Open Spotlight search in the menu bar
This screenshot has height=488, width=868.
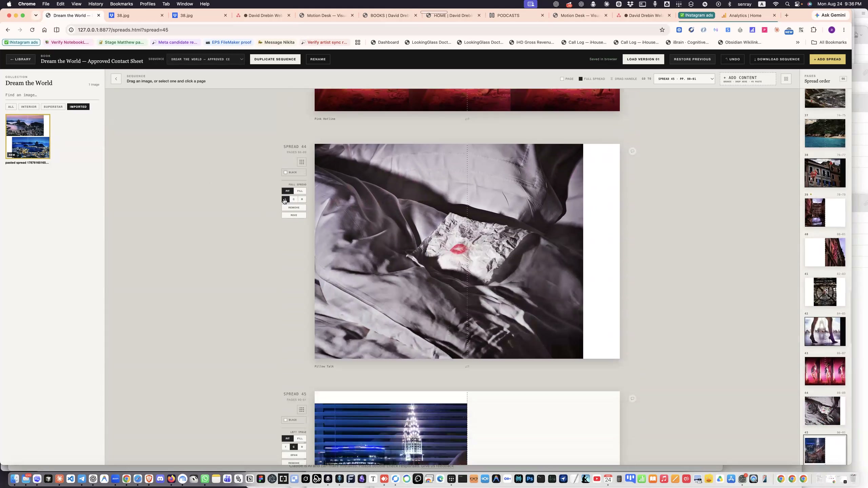787,4
